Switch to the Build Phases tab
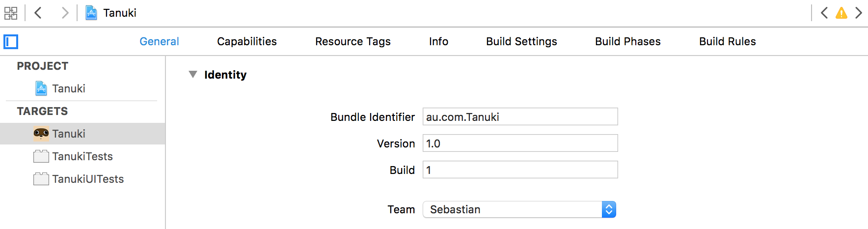Viewport: 868px width, 229px height. (628, 42)
